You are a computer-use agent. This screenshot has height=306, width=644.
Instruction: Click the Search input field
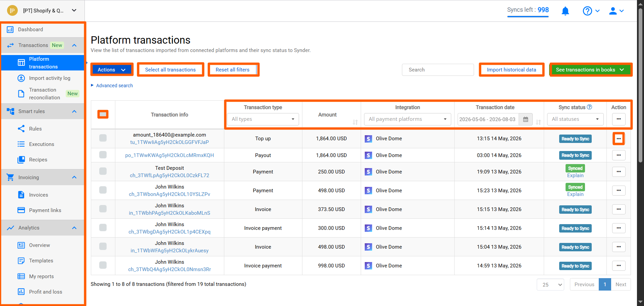(x=438, y=70)
